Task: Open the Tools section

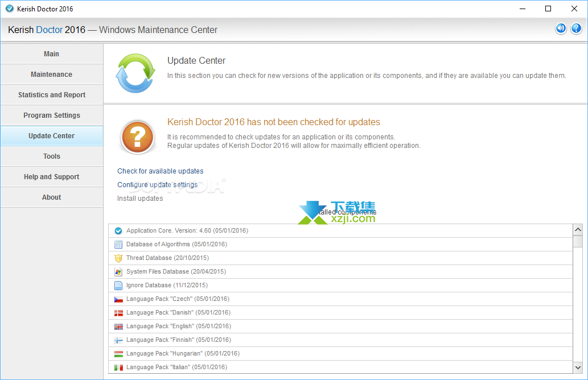Action: click(x=52, y=156)
